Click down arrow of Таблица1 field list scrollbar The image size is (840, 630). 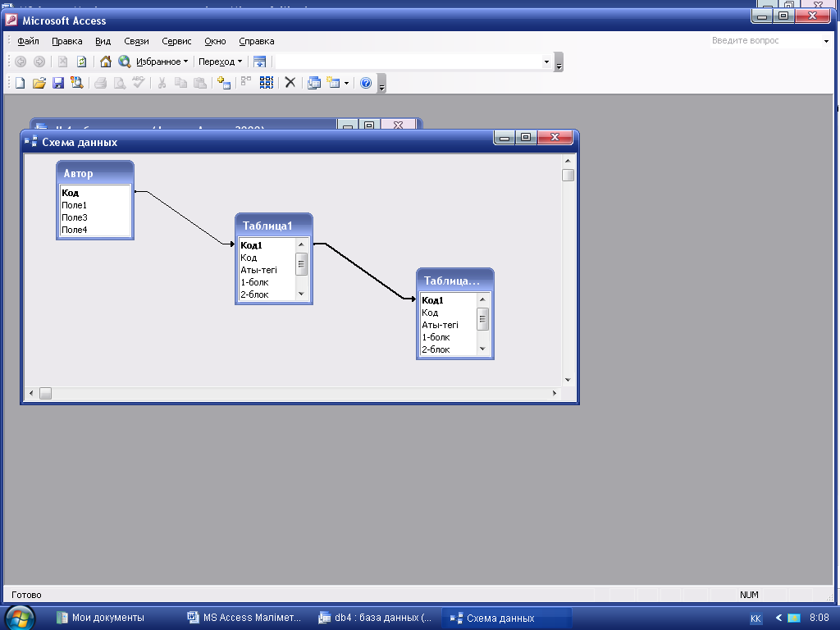[x=301, y=294]
